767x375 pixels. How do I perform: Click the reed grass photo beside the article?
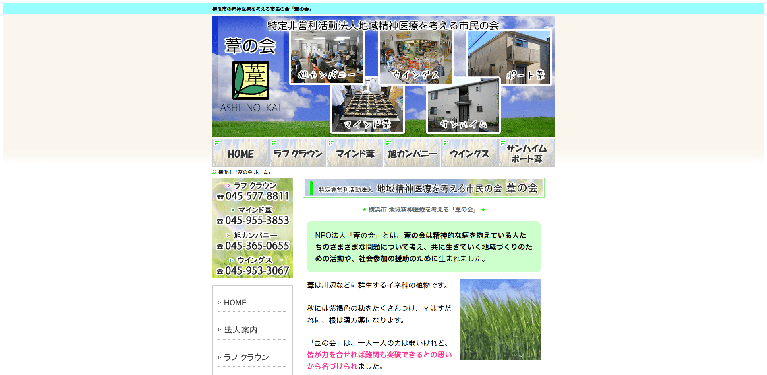(x=500, y=319)
